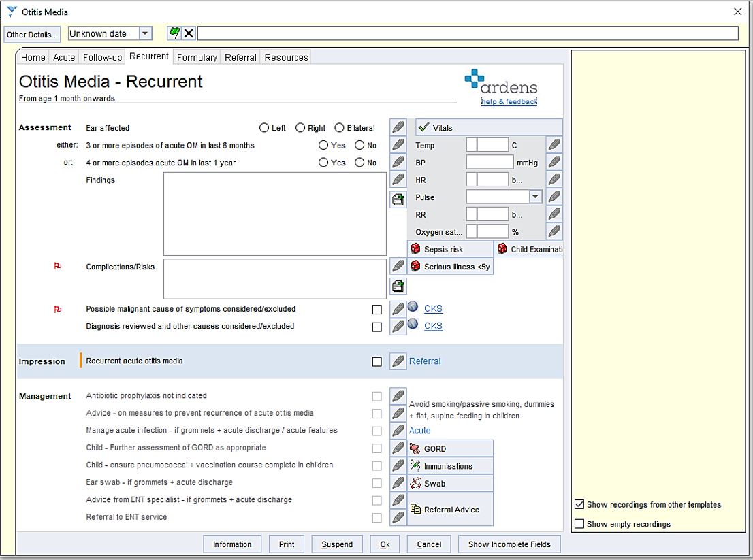Tick Possible malignant cause considered/excluded checkbox
The image size is (753, 560).
(377, 310)
